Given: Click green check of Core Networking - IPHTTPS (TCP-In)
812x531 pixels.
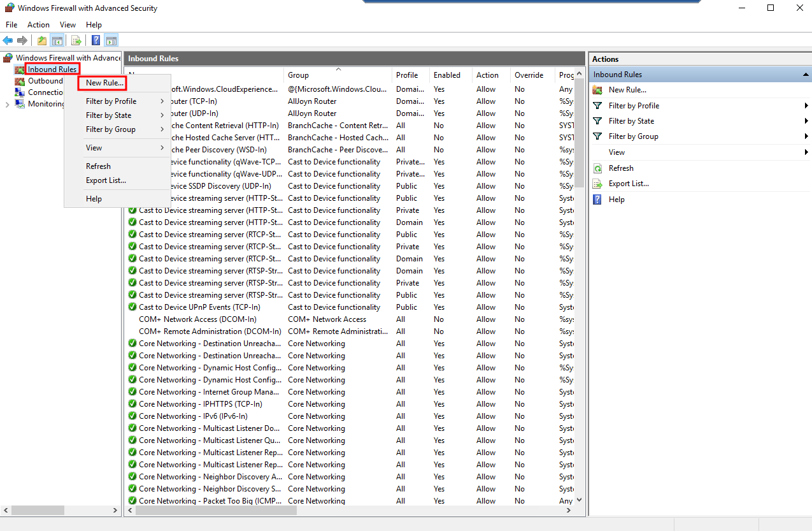Looking at the screenshot, I should [x=132, y=404].
